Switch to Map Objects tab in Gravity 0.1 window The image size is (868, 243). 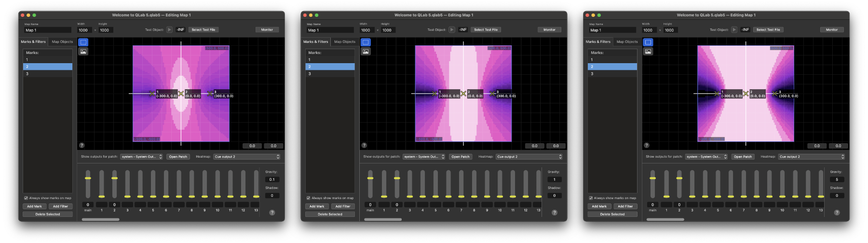click(x=62, y=42)
